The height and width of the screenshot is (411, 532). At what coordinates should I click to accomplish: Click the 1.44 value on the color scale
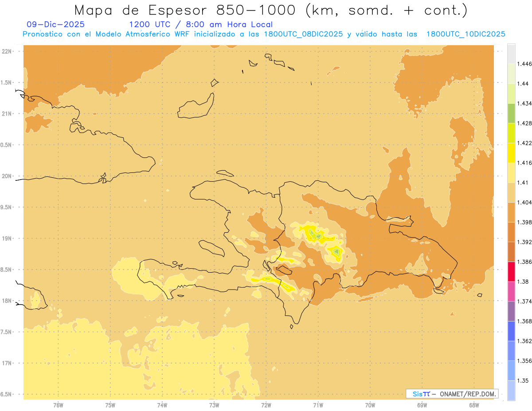pyautogui.click(x=523, y=84)
